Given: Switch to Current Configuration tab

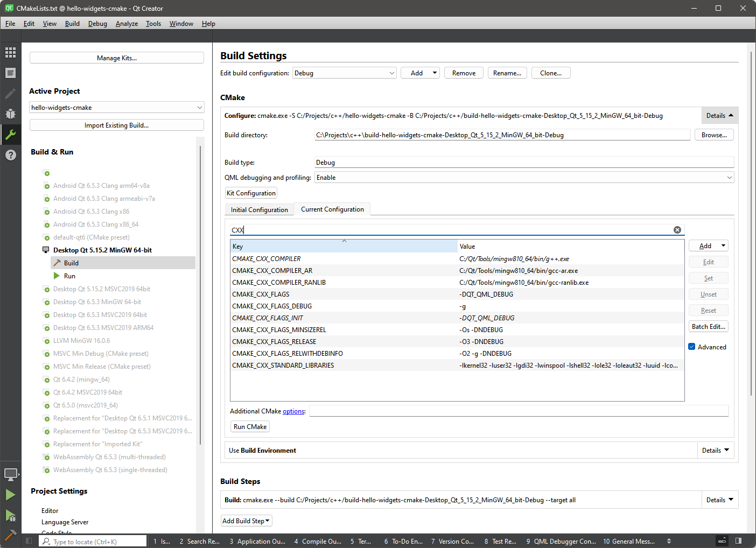Looking at the screenshot, I should (332, 209).
